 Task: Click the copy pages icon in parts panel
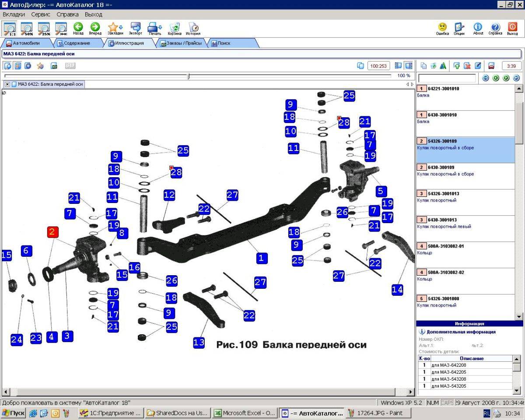pos(423,66)
